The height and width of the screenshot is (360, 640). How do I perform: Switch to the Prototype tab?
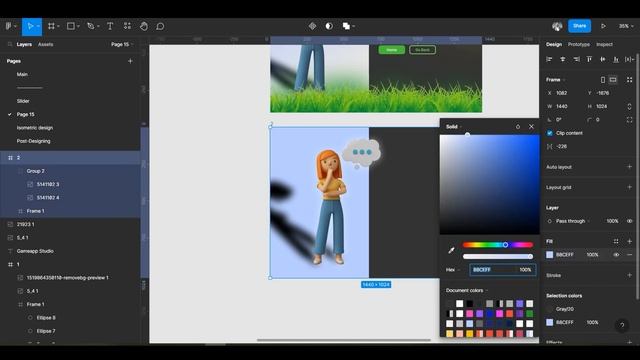point(579,44)
